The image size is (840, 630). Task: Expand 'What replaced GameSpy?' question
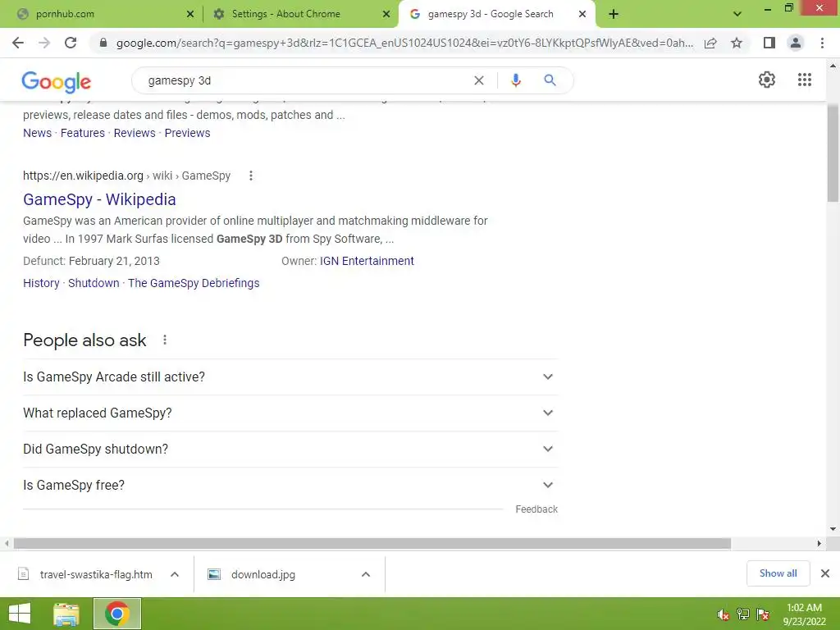coord(290,413)
